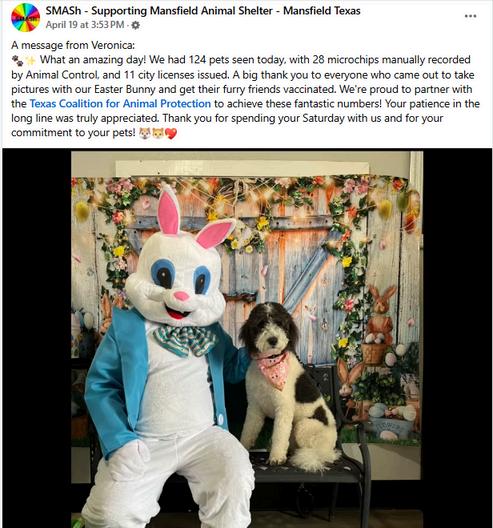Open the three-dot post options menu
The image size is (493, 528).
click(x=470, y=16)
